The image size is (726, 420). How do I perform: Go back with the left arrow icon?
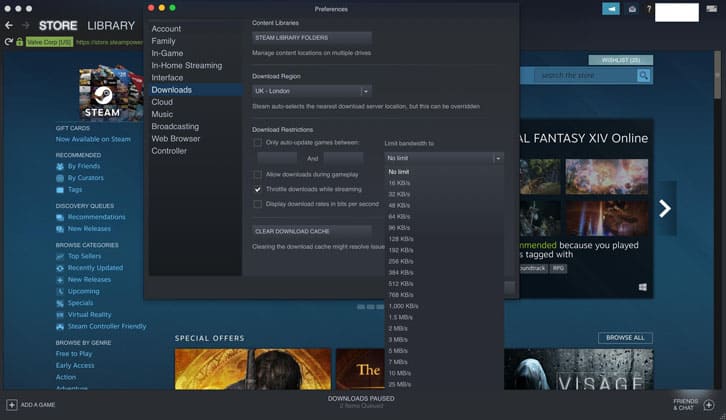[9, 25]
